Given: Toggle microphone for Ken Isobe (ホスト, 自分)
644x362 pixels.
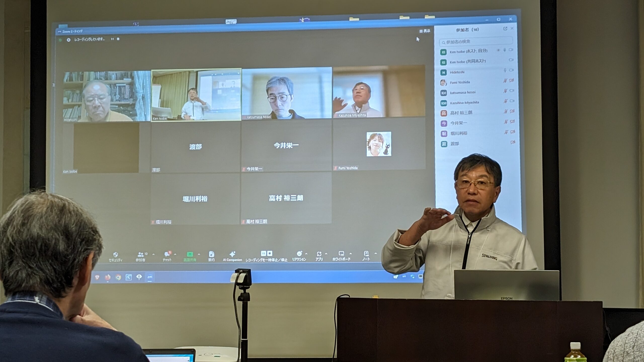Looking at the screenshot, I should [505, 50].
